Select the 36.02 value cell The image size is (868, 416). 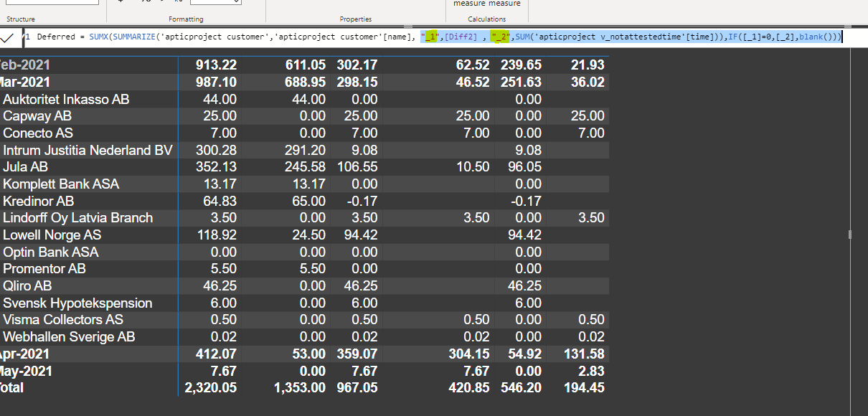coord(588,82)
